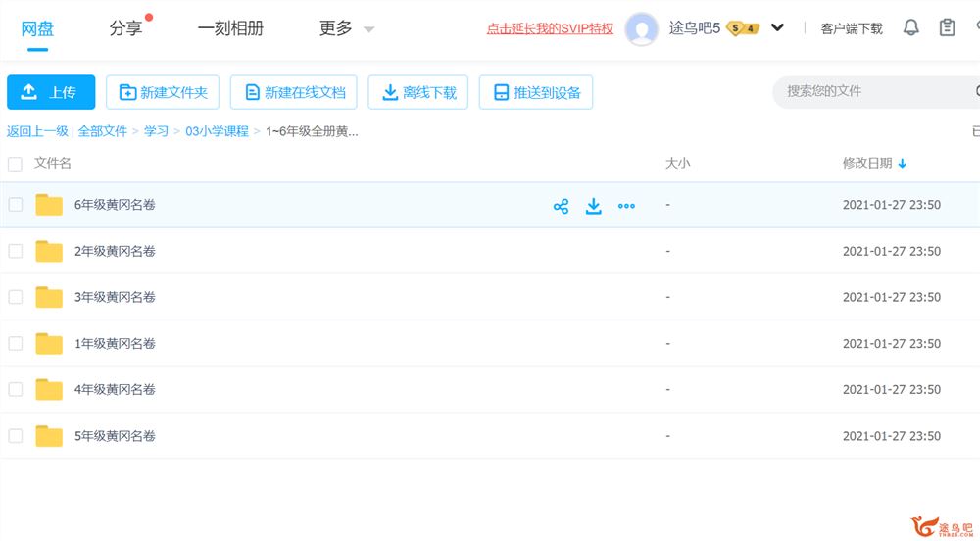Open the notifications bell
This screenshot has width=980, height=541.
coord(911,27)
